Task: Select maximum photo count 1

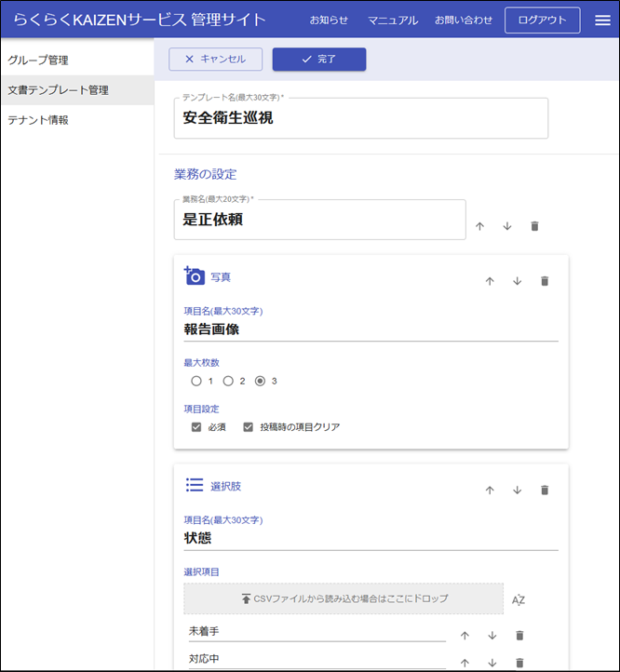Action: [x=195, y=381]
